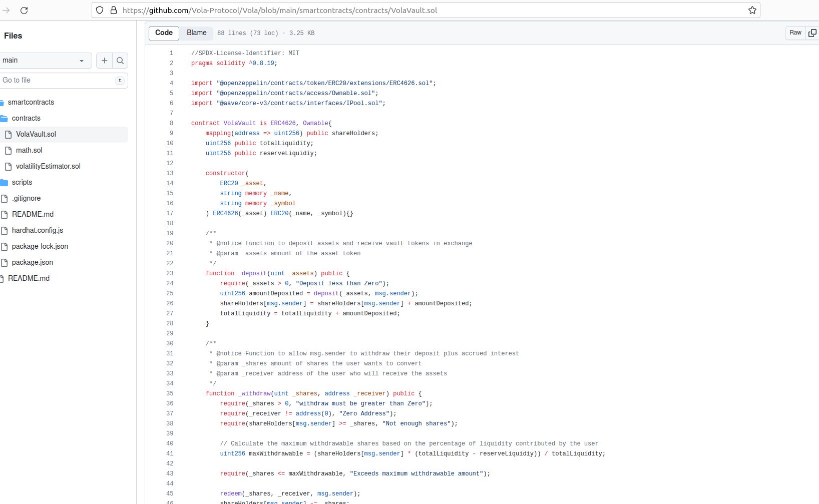Image resolution: width=819 pixels, height=504 pixels.
Task: Click the 'Files' sidebar heading
Action: [13, 36]
